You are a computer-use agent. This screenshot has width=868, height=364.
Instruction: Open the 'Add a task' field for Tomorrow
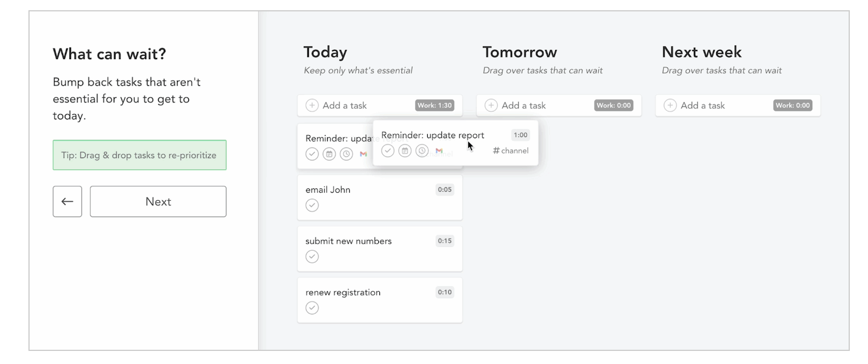[x=523, y=105]
